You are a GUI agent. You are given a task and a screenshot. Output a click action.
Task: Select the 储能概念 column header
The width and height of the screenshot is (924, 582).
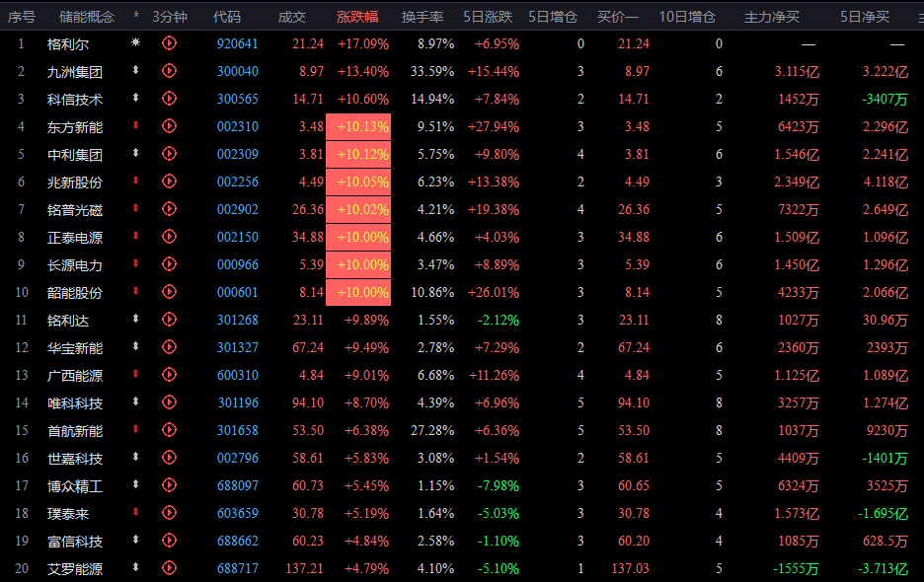tap(87, 17)
